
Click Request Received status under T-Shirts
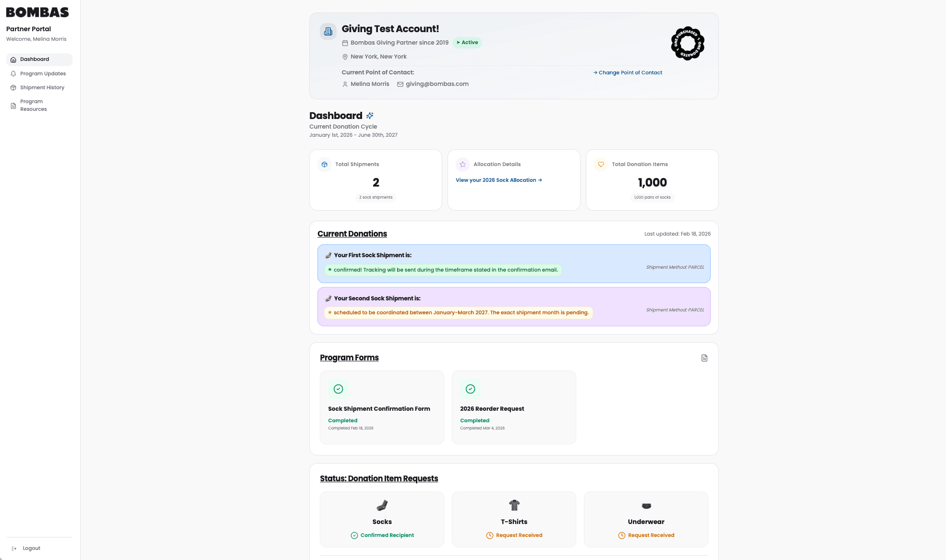514,535
